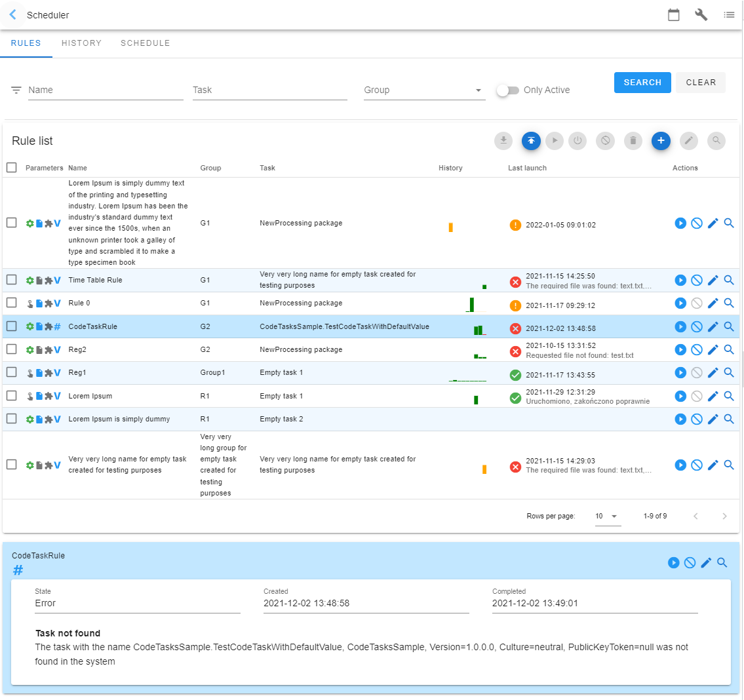744x700 pixels.
Task: Click the green success status icon for Reg1
Action: pyautogui.click(x=515, y=375)
